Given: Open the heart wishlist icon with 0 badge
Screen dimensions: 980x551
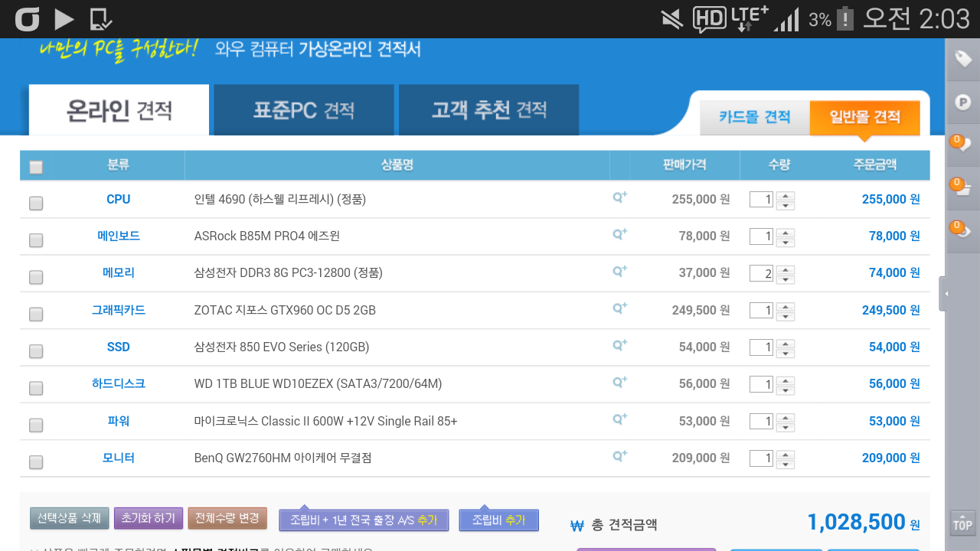Looking at the screenshot, I should [961, 143].
